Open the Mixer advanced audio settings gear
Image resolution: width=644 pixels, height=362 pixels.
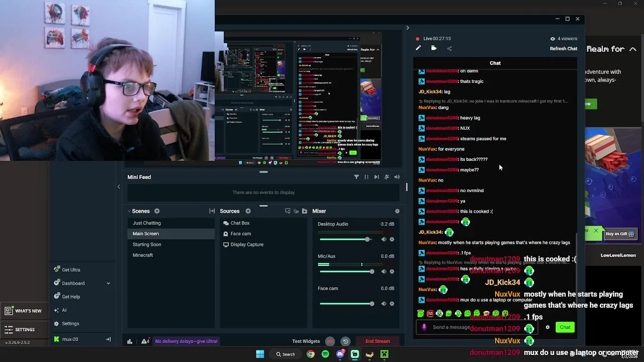397,211
